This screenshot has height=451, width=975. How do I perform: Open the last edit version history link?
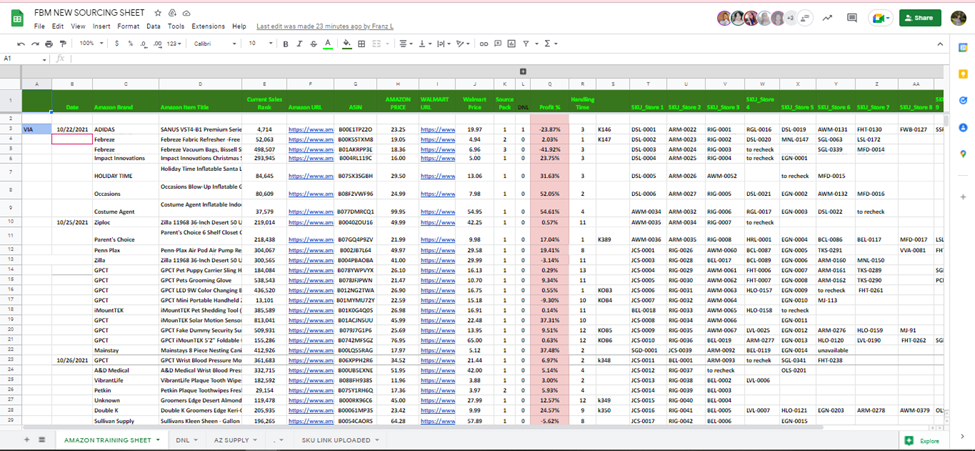point(325,27)
